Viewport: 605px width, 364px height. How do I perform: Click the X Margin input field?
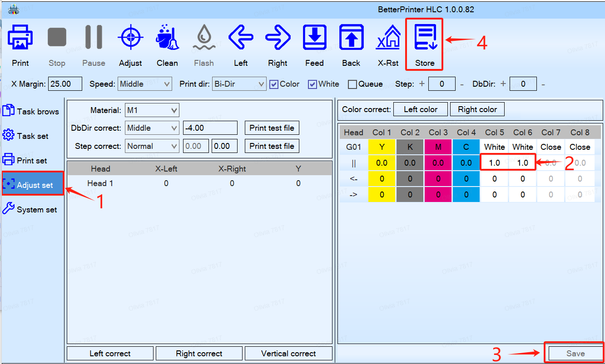tap(65, 84)
